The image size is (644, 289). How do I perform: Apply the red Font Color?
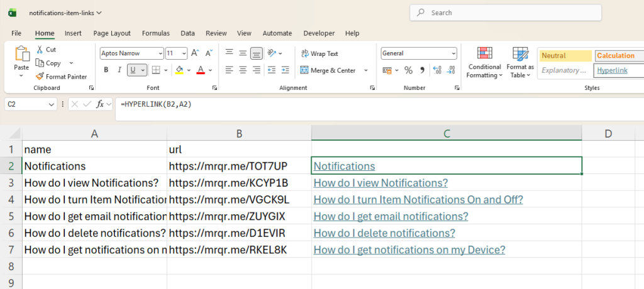(201, 70)
